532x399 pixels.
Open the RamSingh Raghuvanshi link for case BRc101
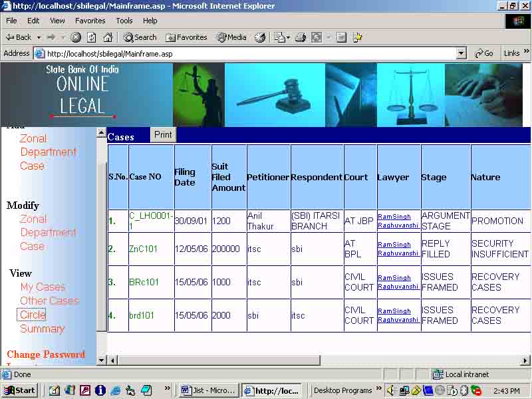398,282
